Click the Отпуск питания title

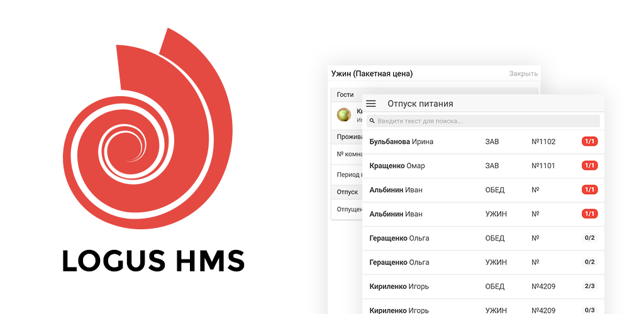coord(420,104)
